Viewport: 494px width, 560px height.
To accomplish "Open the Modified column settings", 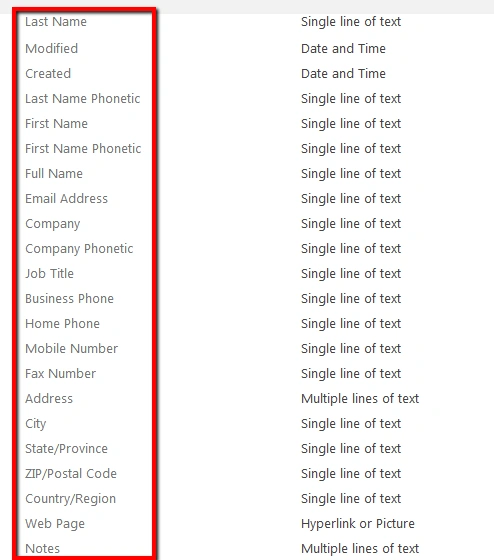I will coord(51,49).
